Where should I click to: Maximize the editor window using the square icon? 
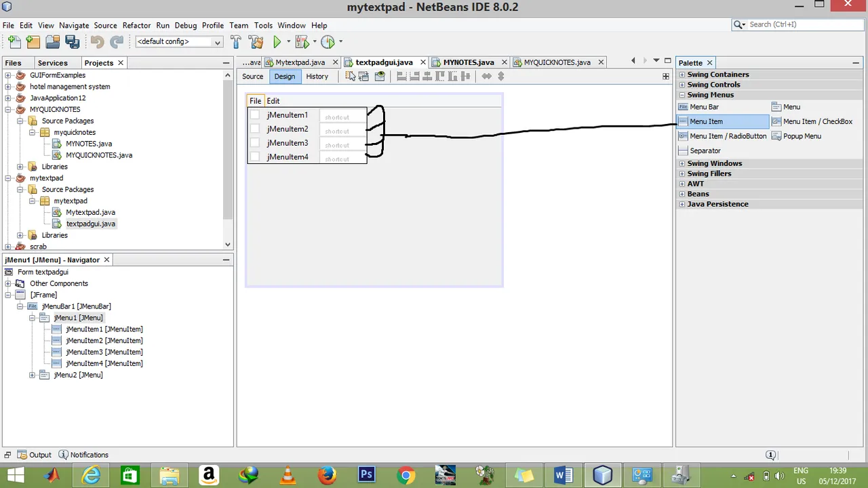click(x=667, y=61)
